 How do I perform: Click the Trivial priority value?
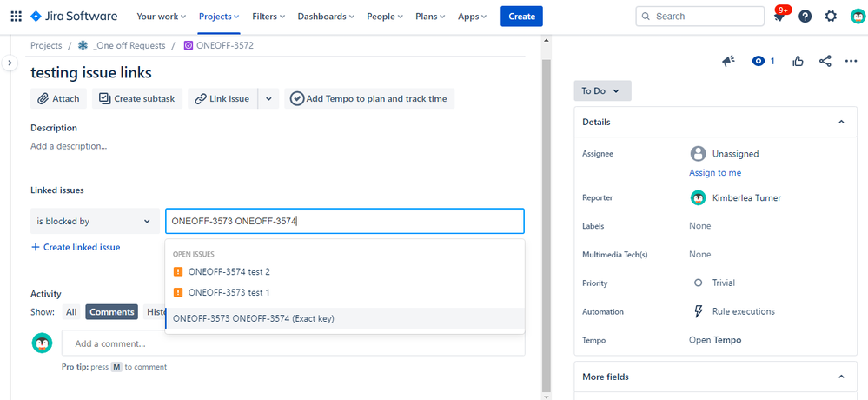pyautogui.click(x=724, y=283)
